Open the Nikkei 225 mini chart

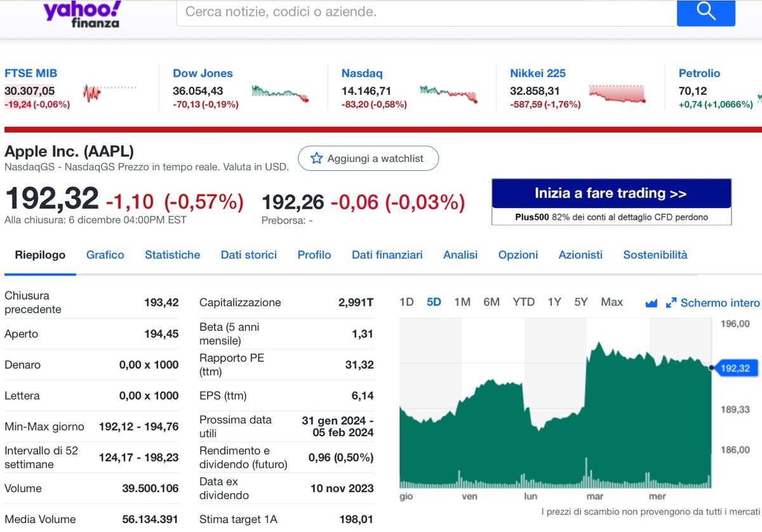[617, 93]
